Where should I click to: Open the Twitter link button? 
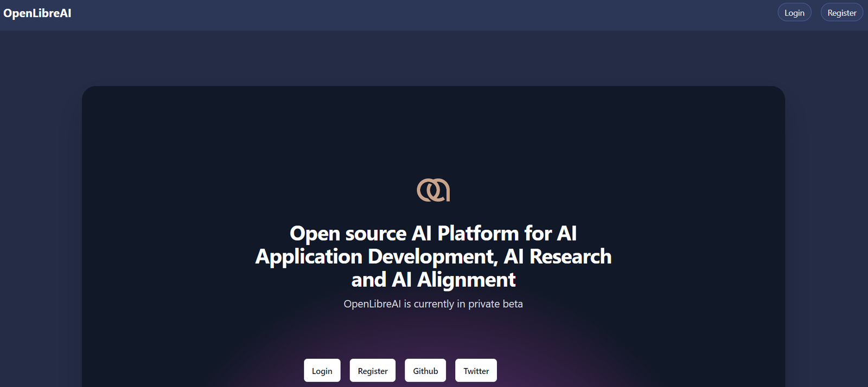coord(476,371)
